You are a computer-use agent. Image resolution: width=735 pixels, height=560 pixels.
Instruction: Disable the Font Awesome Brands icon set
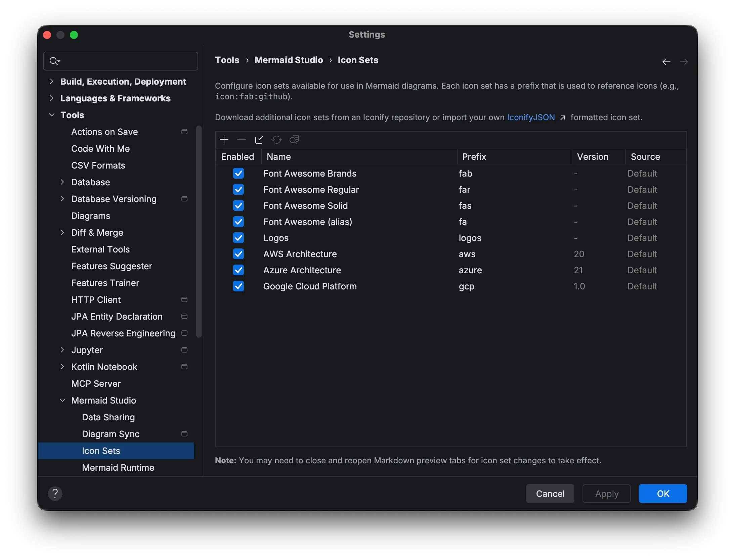(x=239, y=173)
